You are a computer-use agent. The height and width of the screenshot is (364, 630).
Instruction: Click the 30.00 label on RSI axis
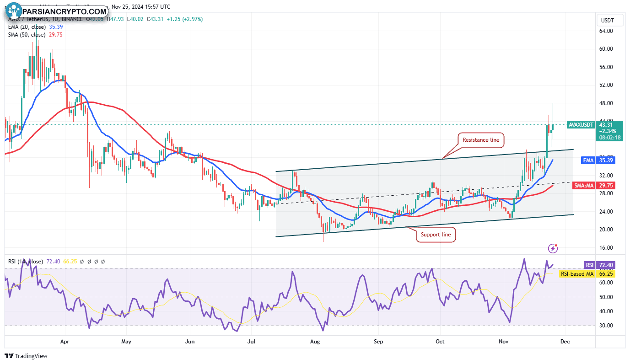click(607, 326)
